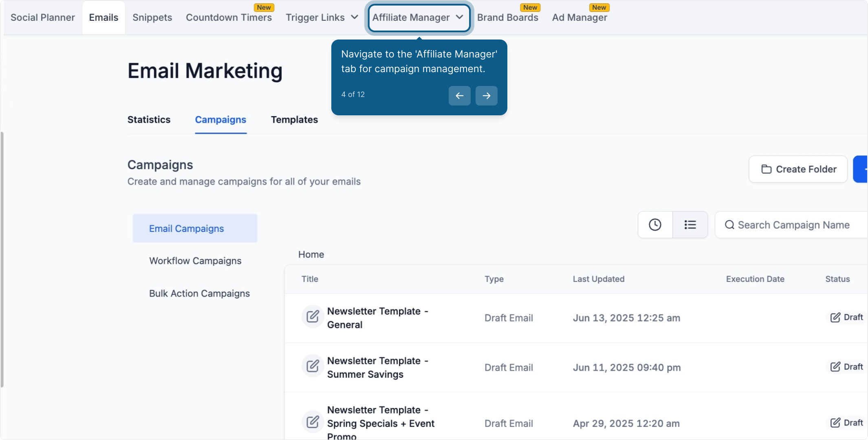Click Draft status of Spring Specials row
Screen dimensions: 868x440
coord(847,423)
